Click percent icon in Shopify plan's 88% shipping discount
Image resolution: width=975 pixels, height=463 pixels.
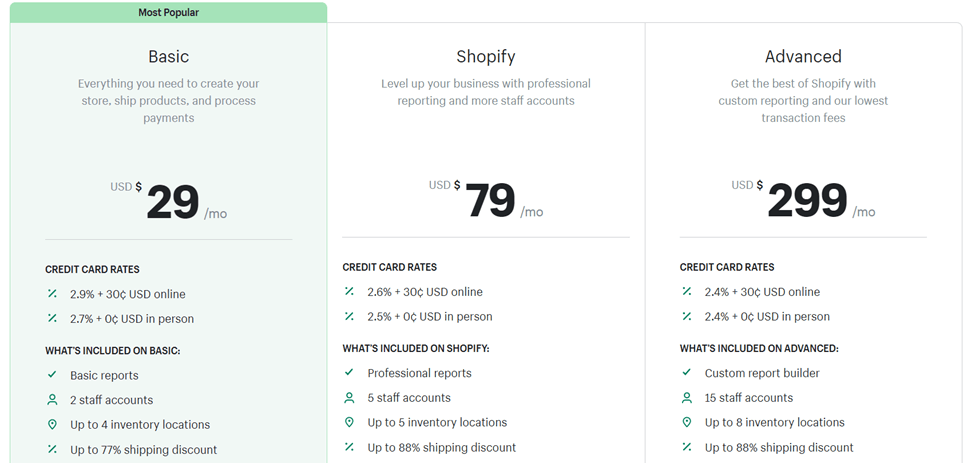coord(349,447)
